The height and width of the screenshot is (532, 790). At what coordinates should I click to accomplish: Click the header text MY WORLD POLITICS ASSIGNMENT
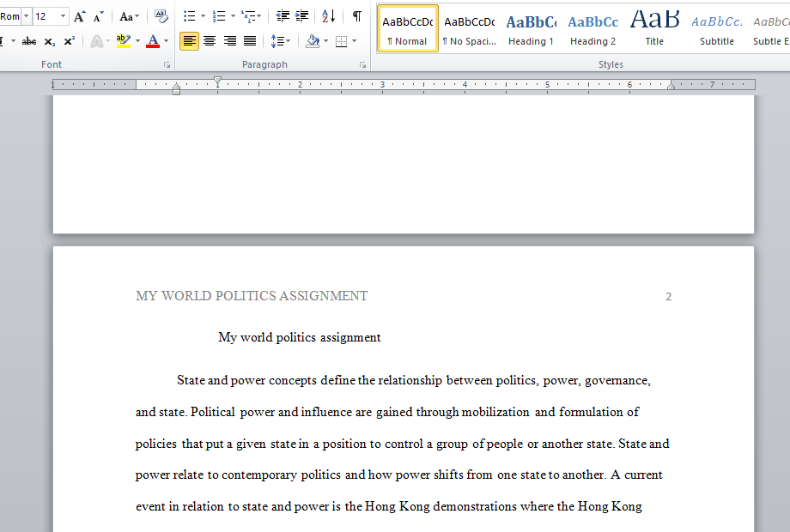[x=252, y=296]
